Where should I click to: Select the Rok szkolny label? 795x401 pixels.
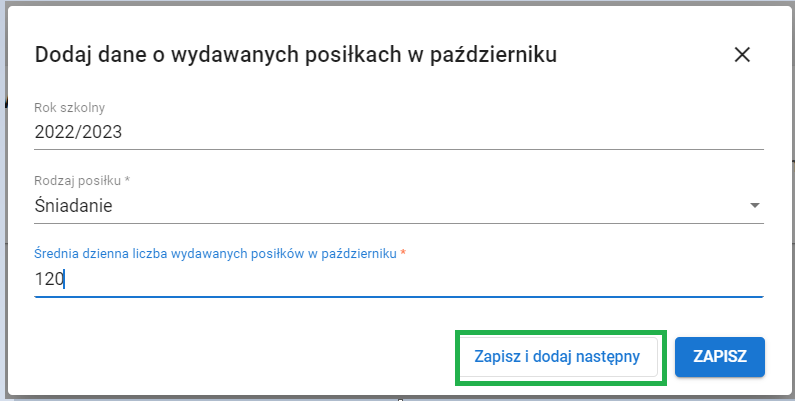69,107
